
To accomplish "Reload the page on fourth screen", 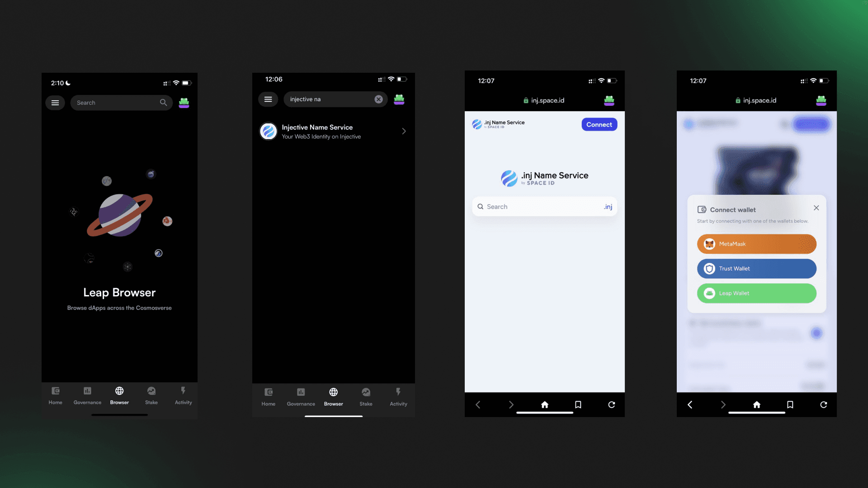I will point(823,405).
